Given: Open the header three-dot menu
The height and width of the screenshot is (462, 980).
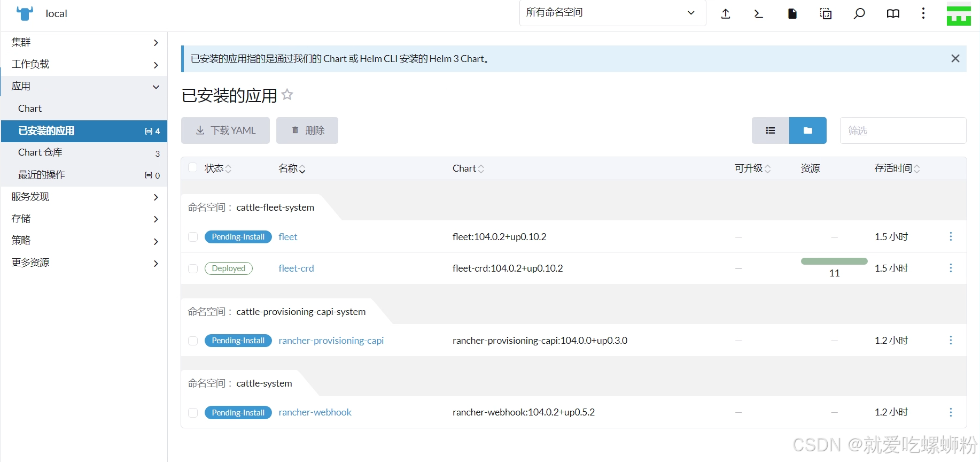Looking at the screenshot, I should pos(923,13).
